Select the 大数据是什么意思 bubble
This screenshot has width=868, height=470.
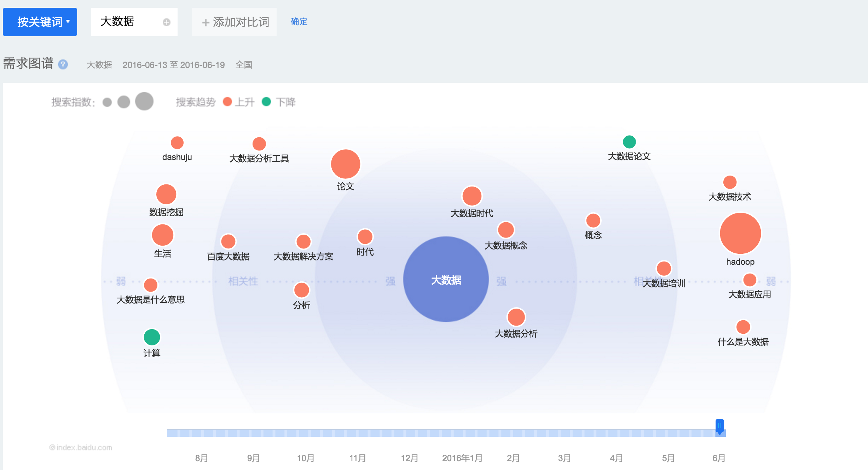[x=151, y=285]
